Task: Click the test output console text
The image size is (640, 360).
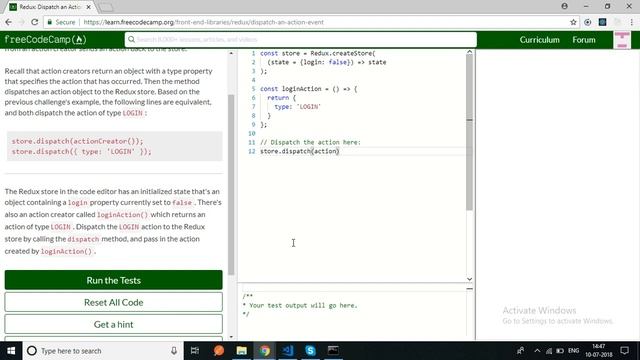Action: click(302, 305)
